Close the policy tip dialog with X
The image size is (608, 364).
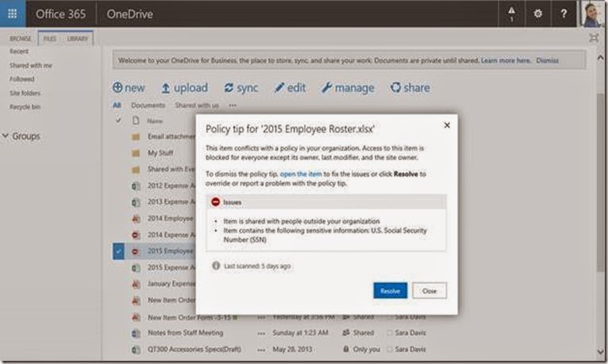pyautogui.click(x=447, y=125)
